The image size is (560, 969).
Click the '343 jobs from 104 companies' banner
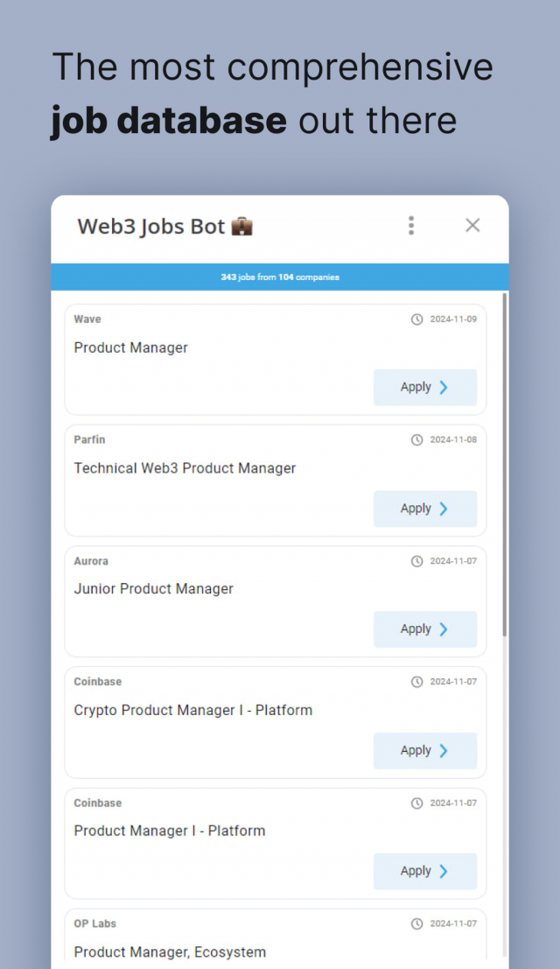click(x=280, y=277)
